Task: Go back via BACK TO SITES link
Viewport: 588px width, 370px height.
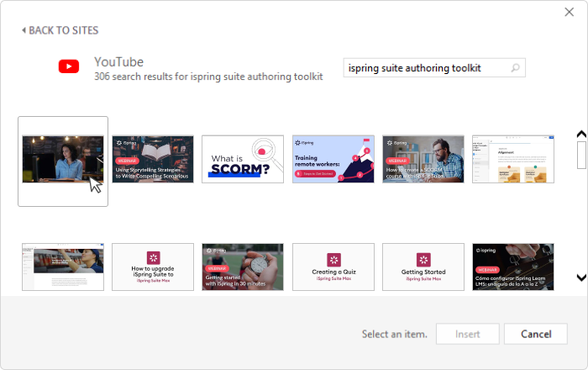Action: click(60, 30)
